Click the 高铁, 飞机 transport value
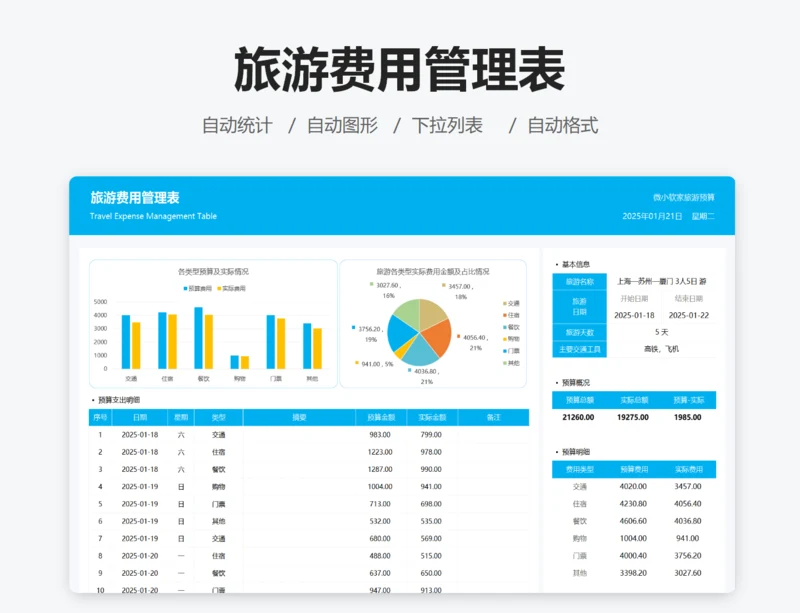 661,349
